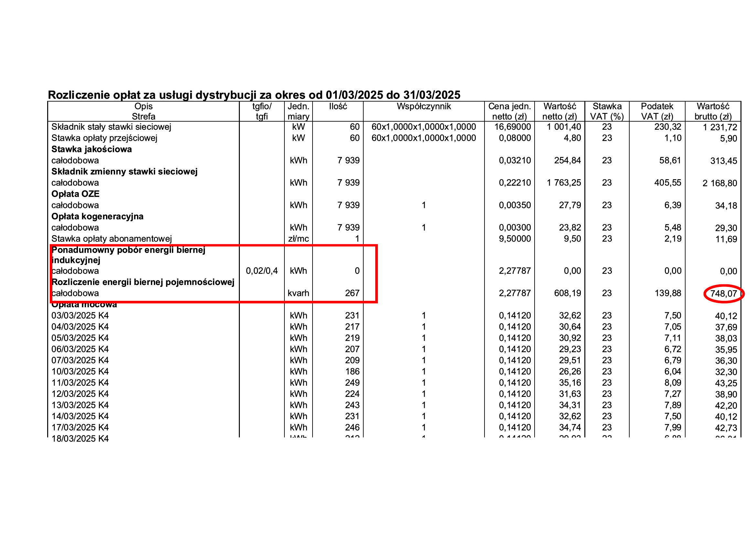Viewport: 756px width, 535px height.
Task: Click the 'kvarh' unit cell
Action: 298,293
